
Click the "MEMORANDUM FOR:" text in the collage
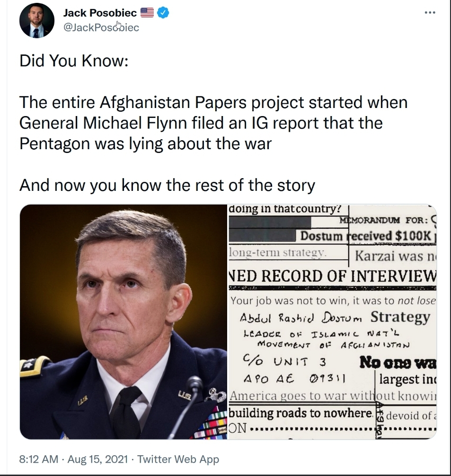(x=381, y=220)
